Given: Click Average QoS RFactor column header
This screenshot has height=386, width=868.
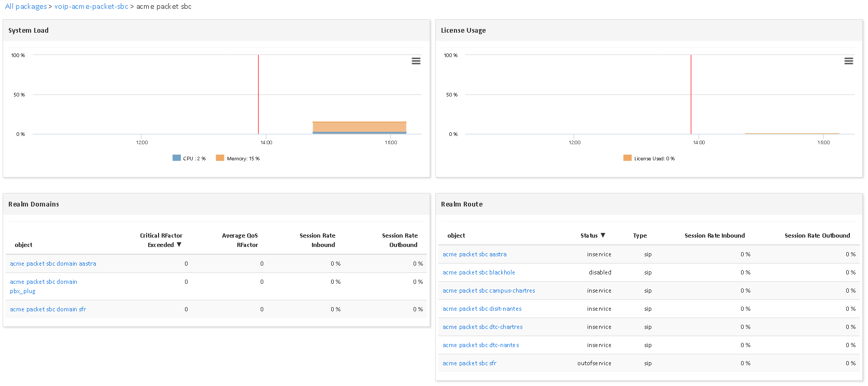Looking at the screenshot, I should tap(240, 240).
